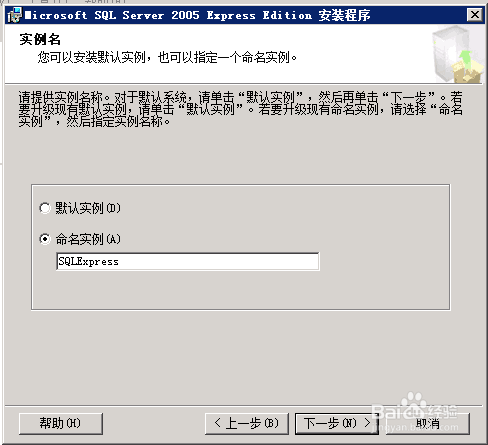The image size is (488, 445).
Task: Click the installer icon in title bar
Action: (14, 15)
